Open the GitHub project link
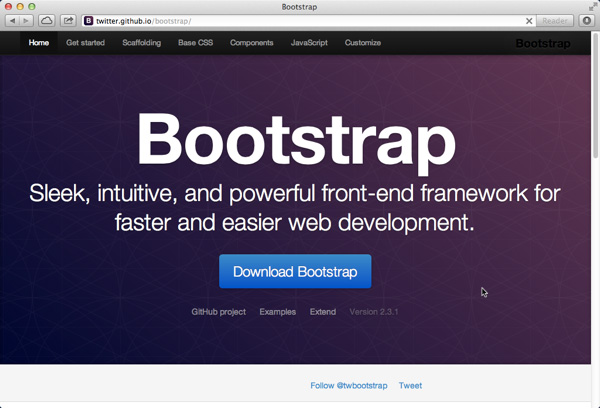Viewport: 600px width, 408px height. pos(218,312)
